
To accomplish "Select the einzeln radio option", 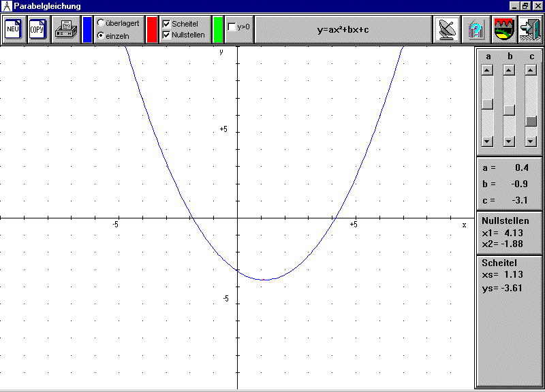I will 114,36.
